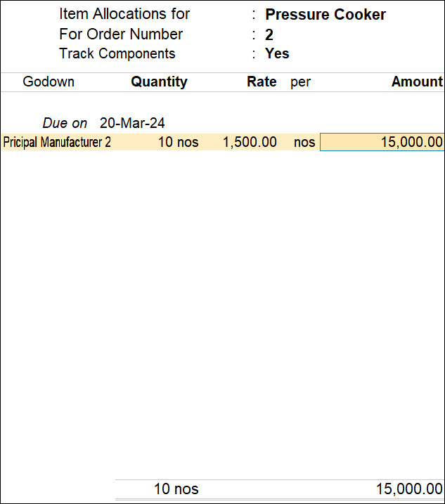Click the total quantity 10 nos at bottom
Image resolution: width=445 pixels, height=504 pixels.
tap(176, 489)
